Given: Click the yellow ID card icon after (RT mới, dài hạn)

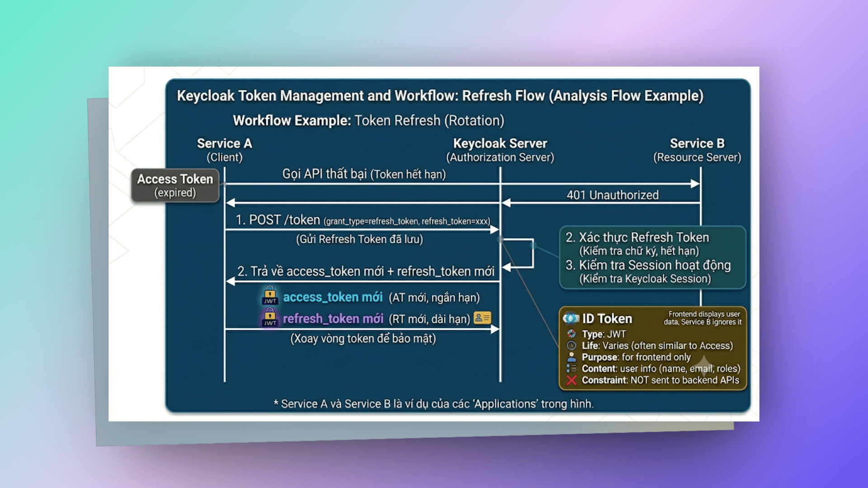Looking at the screenshot, I should (x=482, y=318).
